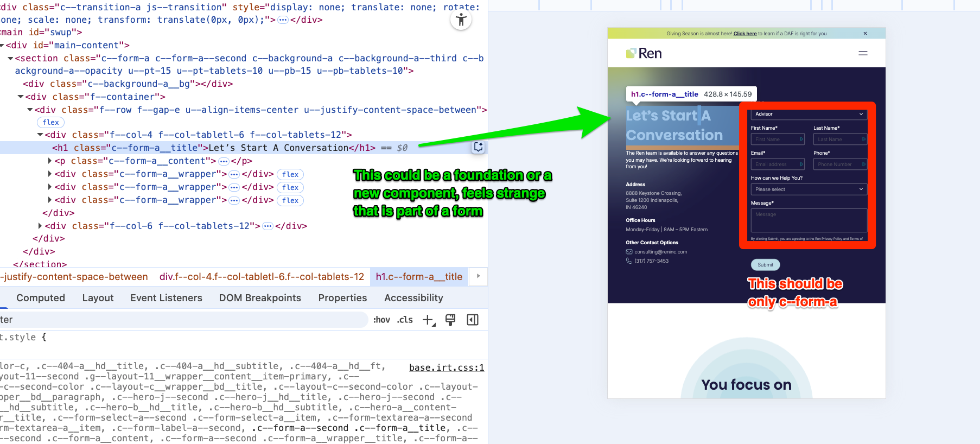The image size is (980, 444).
Task: Toggle the flex badge under the f--row div
Action: click(x=51, y=123)
